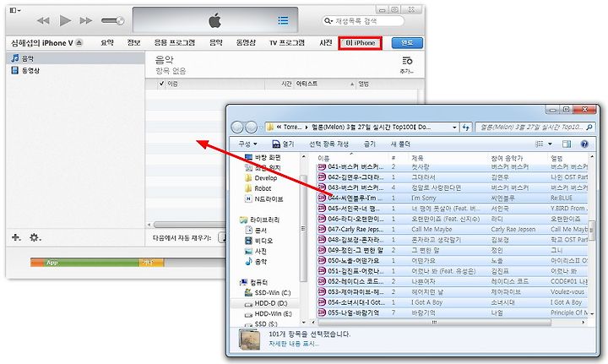Create a folder with 새 폴더
Image resolution: width=608 pixels, height=364 pixels.
point(400,144)
